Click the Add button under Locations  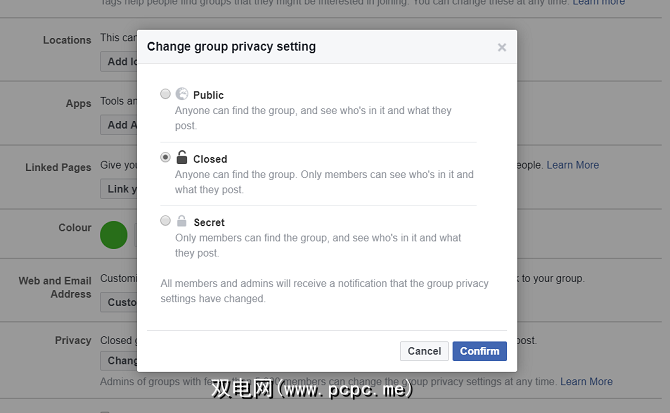(x=118, y=61)
